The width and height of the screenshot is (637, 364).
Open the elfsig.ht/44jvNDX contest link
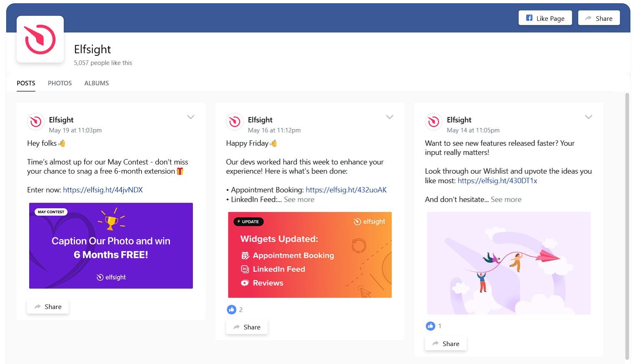[x=103, y=190]
